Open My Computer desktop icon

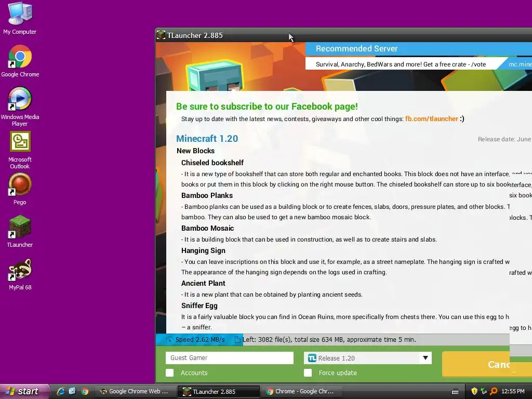[x=20, y=18]
